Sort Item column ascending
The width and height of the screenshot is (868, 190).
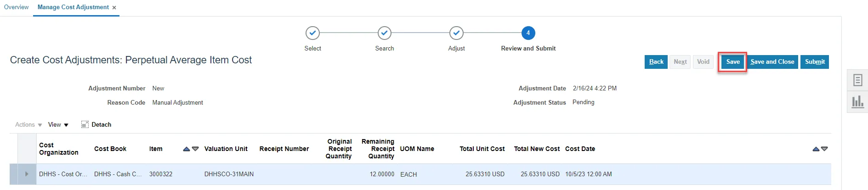(187, 149)
